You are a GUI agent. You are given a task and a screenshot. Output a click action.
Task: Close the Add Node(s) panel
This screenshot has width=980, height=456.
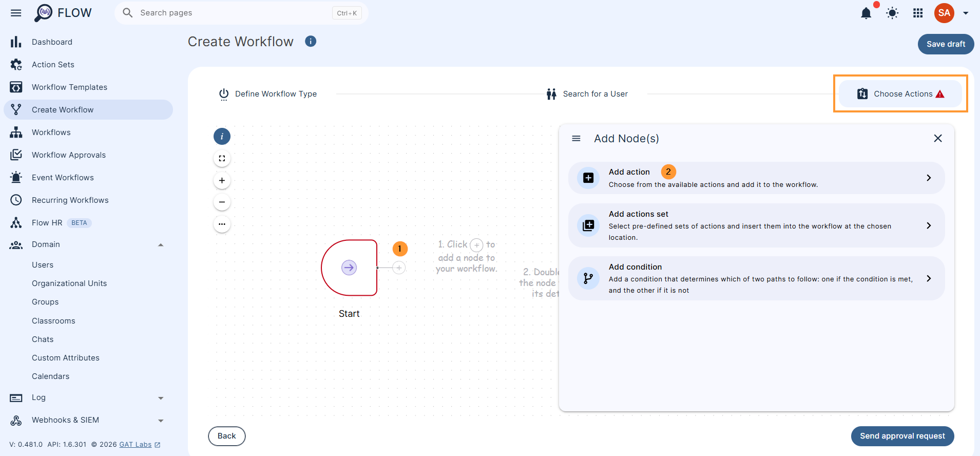click(938, 138)
